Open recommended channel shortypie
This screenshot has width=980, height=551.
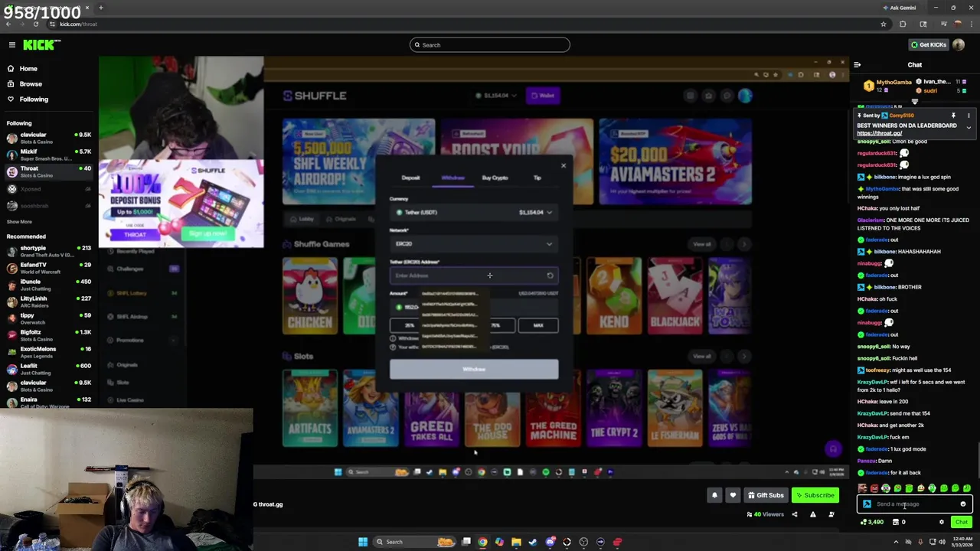(47, 251)
